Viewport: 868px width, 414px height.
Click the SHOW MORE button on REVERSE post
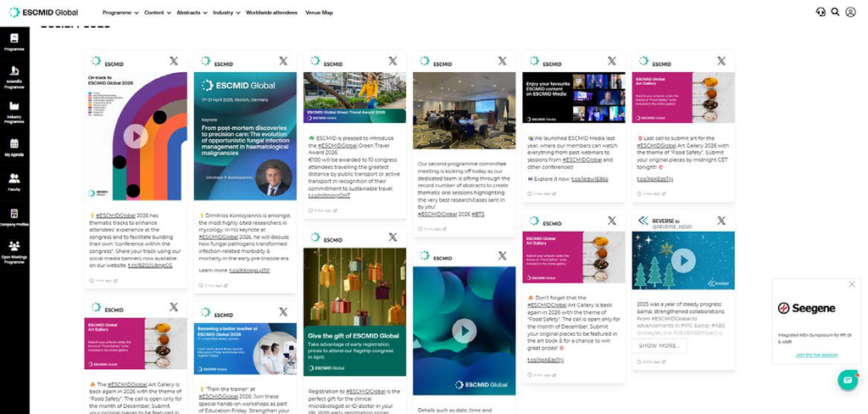(659, 346)
